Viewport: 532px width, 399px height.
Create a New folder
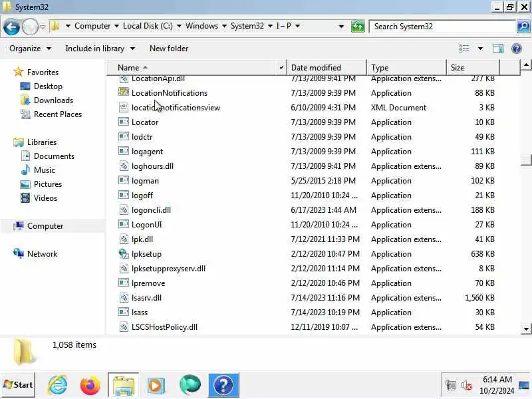[x=169, y=49]
